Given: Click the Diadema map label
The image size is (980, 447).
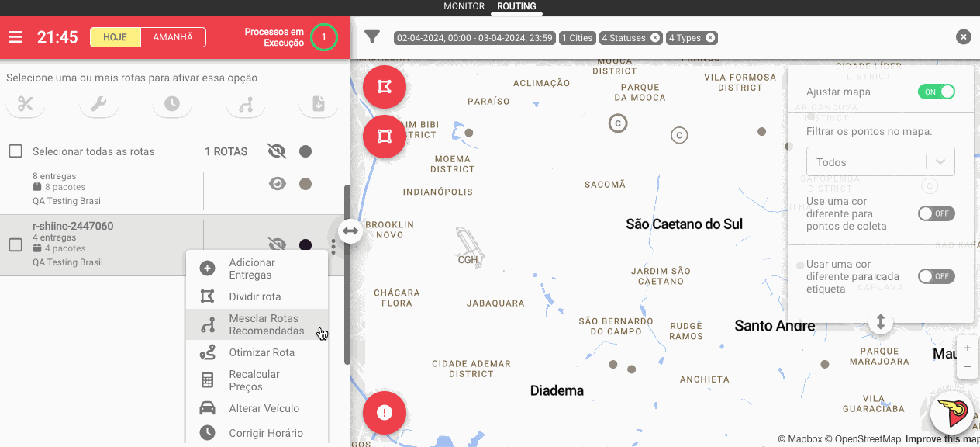Looking at the screenshot, I should tap(557, 390).
